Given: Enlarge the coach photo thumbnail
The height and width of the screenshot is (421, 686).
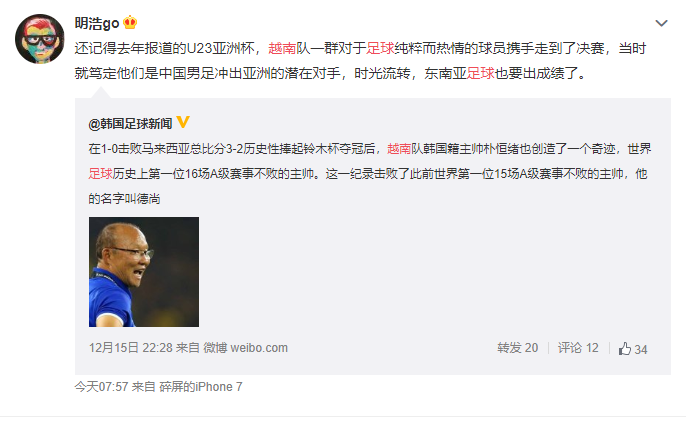Looking at the screenshot, I should coord(144,272).
